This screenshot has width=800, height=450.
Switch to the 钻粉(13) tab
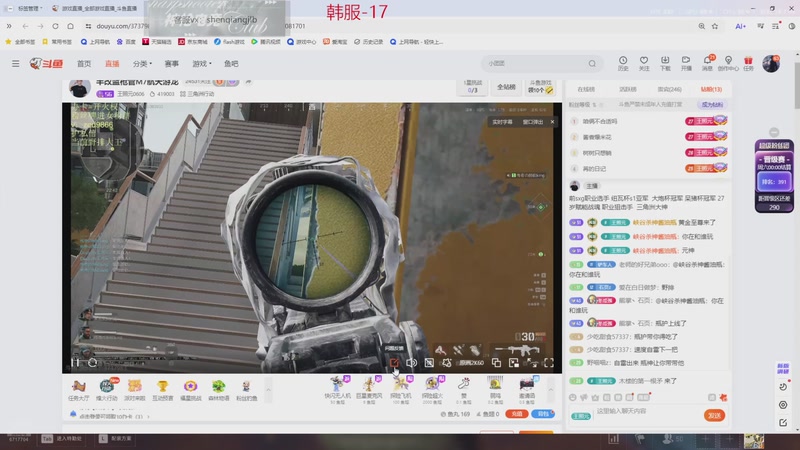click(x=711, y=89)
